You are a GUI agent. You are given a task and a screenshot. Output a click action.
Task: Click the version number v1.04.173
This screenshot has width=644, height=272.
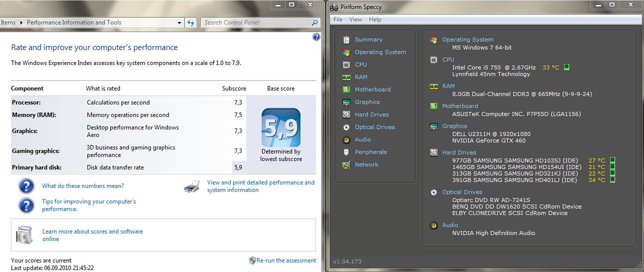click(347, 261)
